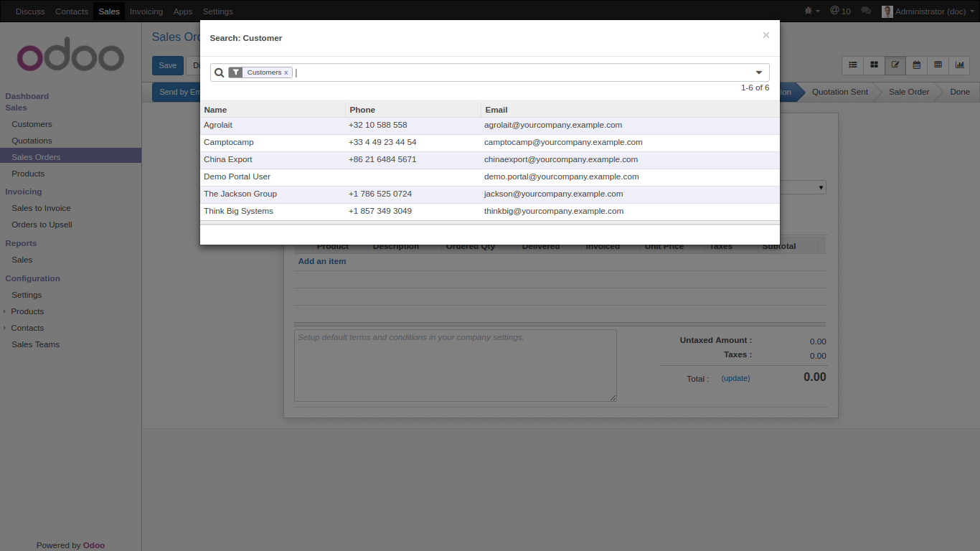
Task: Select The Jackson Group row
Action: (490, 194)
